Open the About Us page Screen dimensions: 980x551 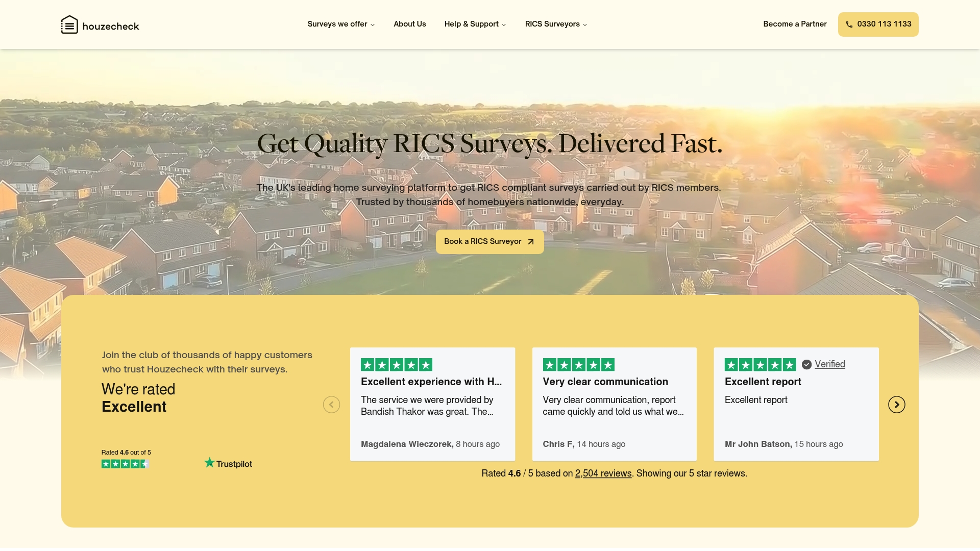click(x=410, y=24)
